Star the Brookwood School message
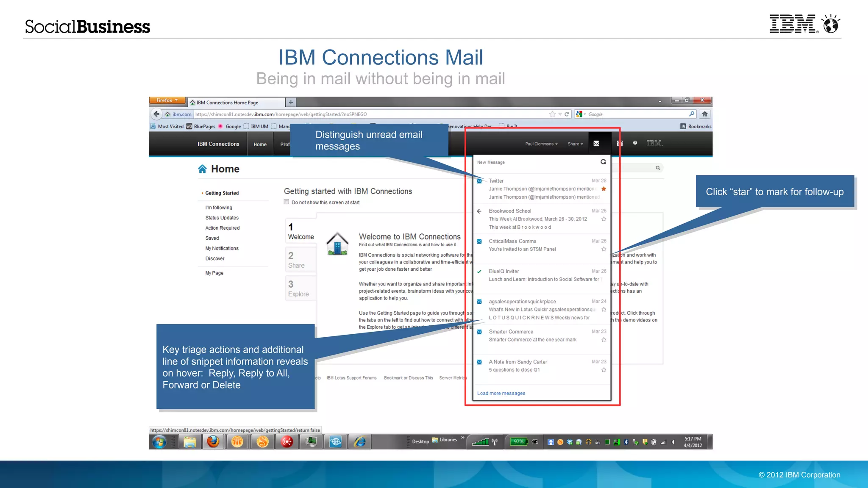 [x=604, y=219]
